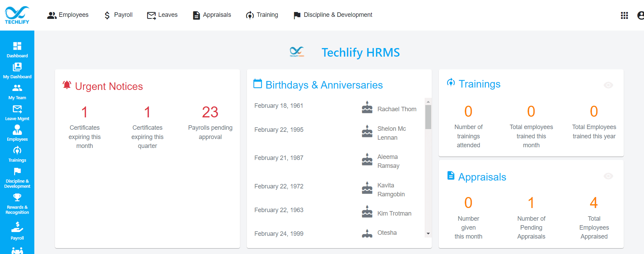Click the cake icon beside Aleema Ramsay
Viewport: 644px width, 254px height.
pyautogui.click(x=367, y=159)
